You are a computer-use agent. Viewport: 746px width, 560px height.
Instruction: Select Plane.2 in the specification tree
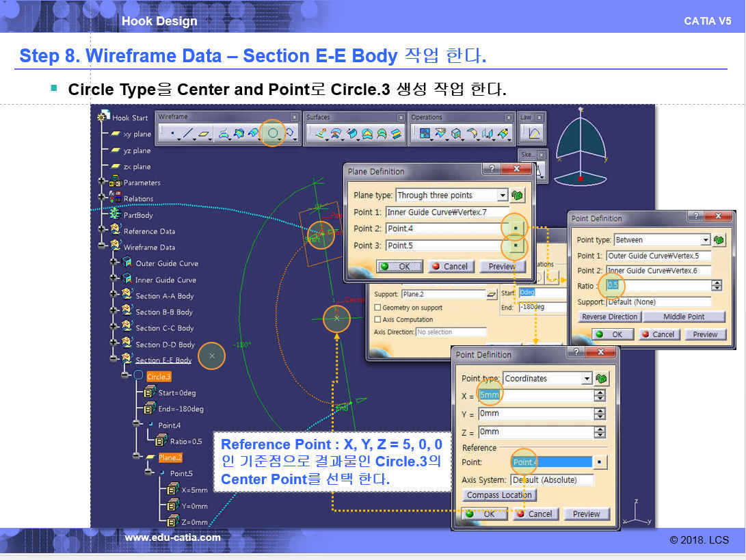[170, 457]
